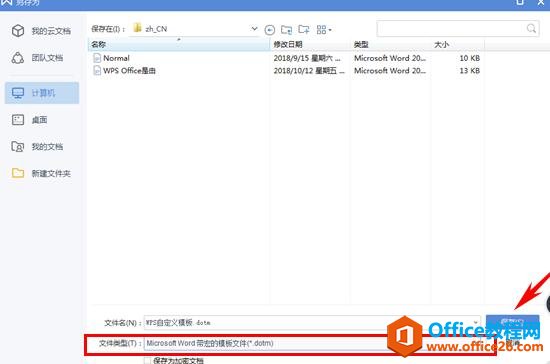
Task: Click the go-up-one-folder icon
Action: 287,30
